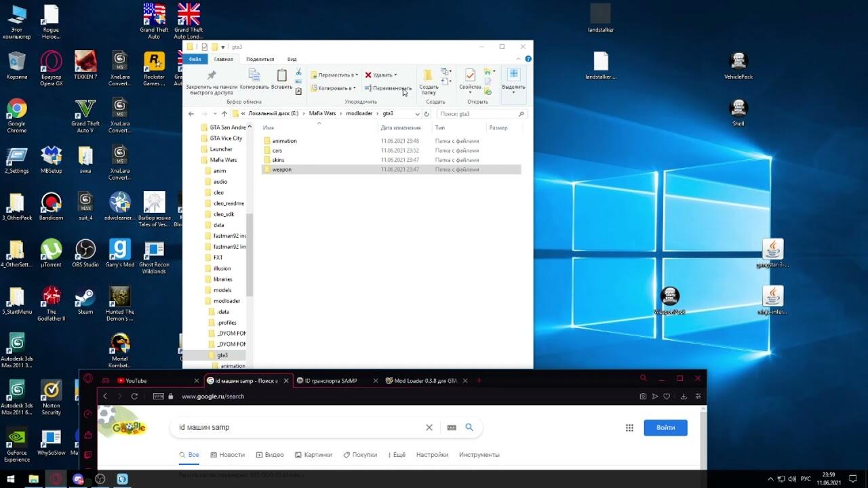The image size is (868, 488).
Task: Clear the Google search query
Action: 429,428
